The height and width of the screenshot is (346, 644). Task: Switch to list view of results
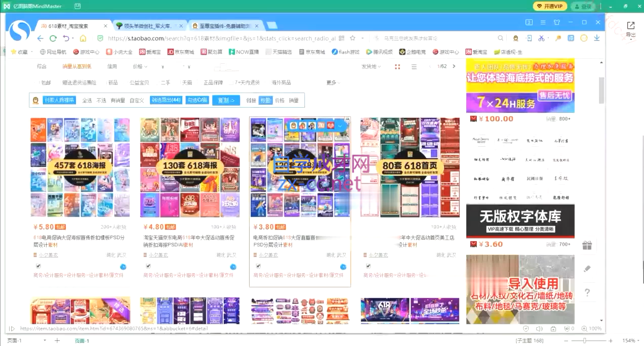pyautogui.click(x=414, y=67)
